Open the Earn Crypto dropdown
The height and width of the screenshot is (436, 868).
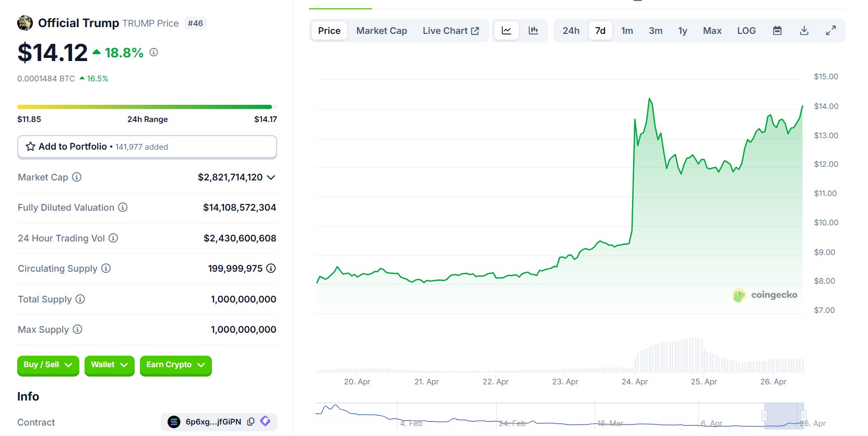pos(176,365)
